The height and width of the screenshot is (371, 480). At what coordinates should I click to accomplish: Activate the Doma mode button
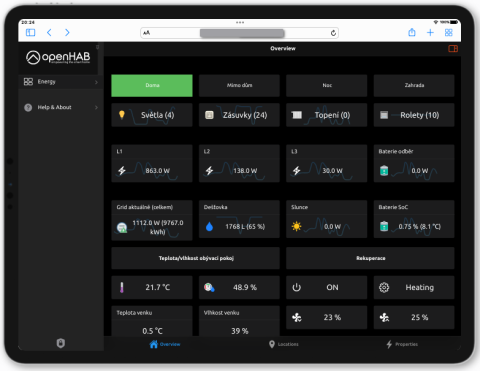152,86
